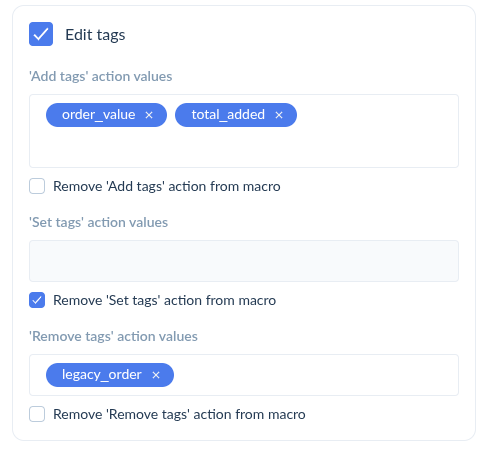Click the 'Set tags' values input field

pos(244,261)
